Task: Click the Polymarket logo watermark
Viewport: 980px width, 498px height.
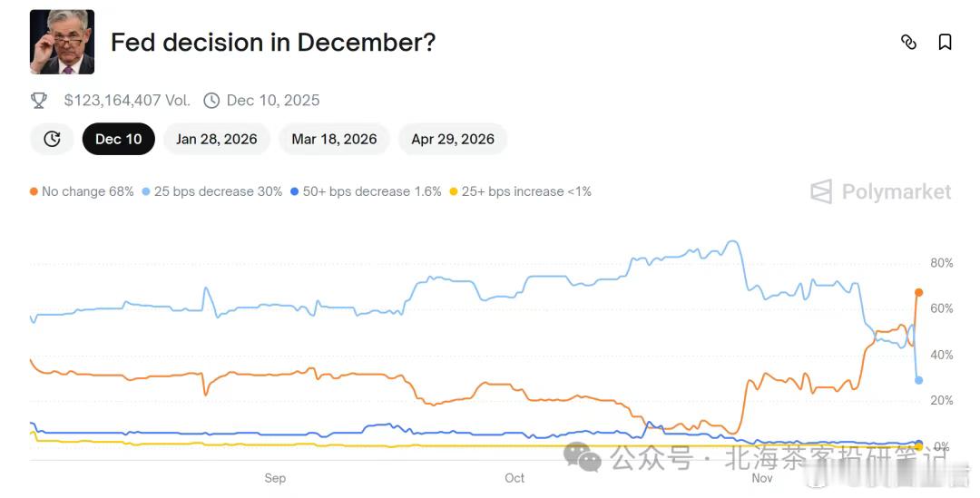Action: pyautogui.click(x=881, y=191)
